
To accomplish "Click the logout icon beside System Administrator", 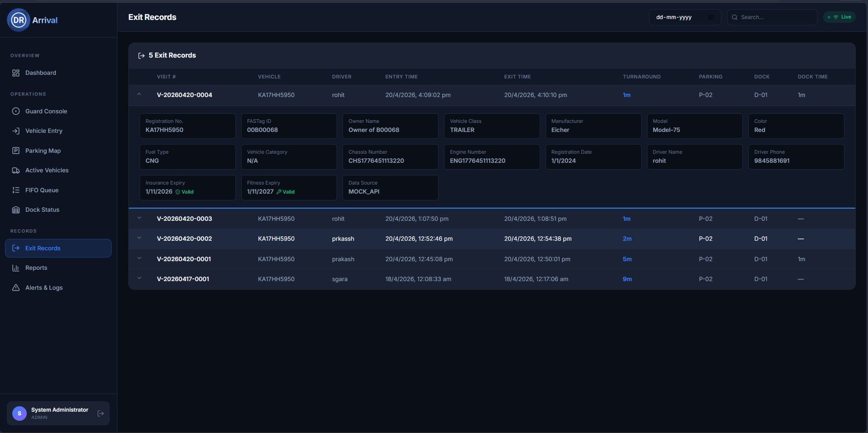I will (x=101, y=414).
